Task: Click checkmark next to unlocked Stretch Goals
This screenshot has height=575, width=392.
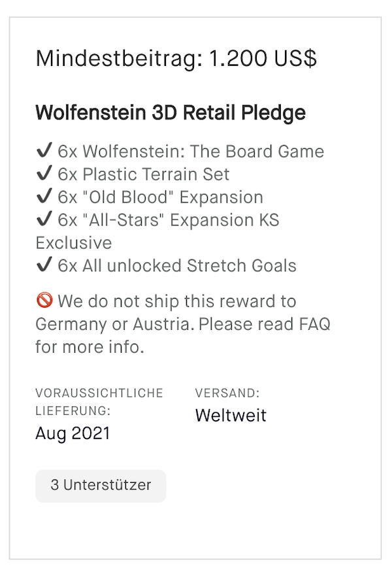Action: click(44, 265)
